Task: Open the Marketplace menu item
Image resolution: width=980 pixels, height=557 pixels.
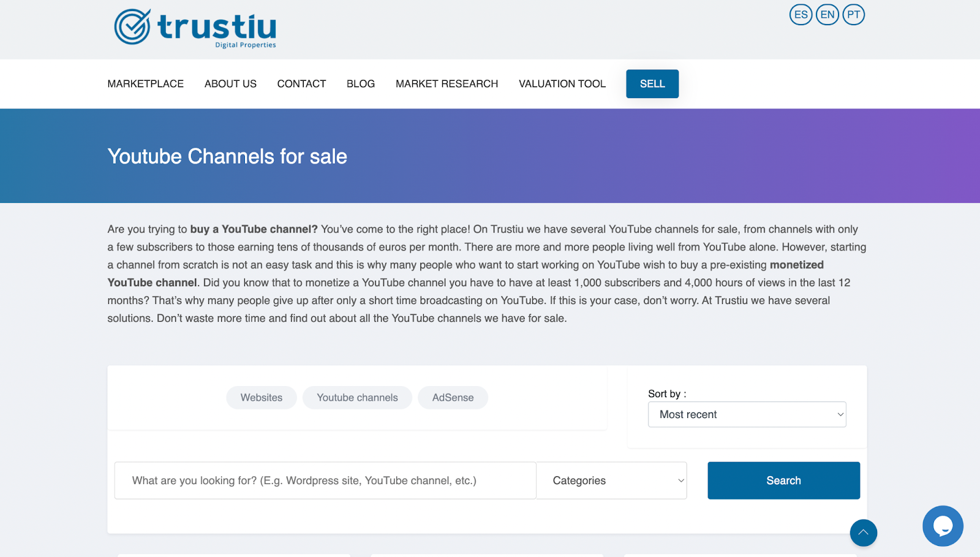Action: click(x=146, y=84)
